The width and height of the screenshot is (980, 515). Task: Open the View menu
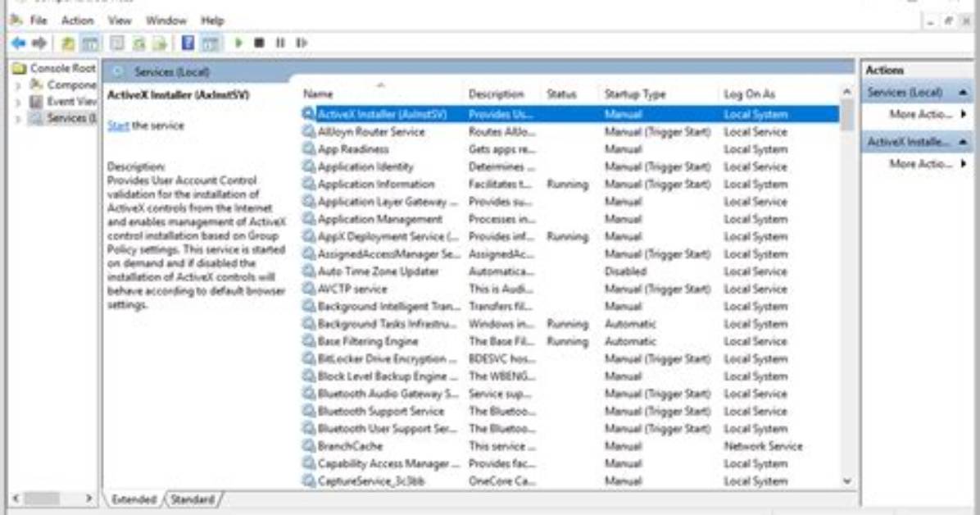[120, 21]
